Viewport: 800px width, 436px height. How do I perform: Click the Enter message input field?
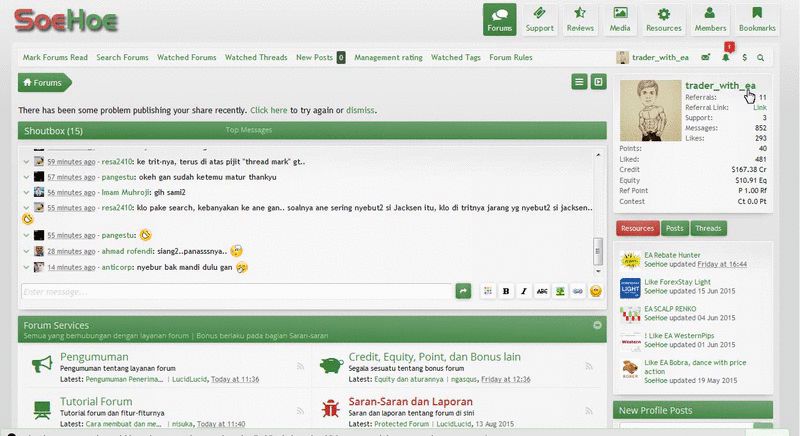coord(235,291)
